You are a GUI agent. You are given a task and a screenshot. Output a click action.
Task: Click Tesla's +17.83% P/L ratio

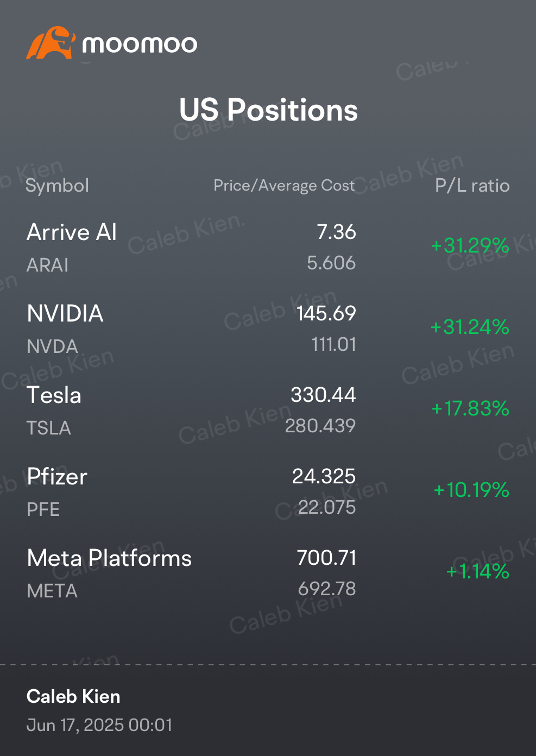click(470, 408)
